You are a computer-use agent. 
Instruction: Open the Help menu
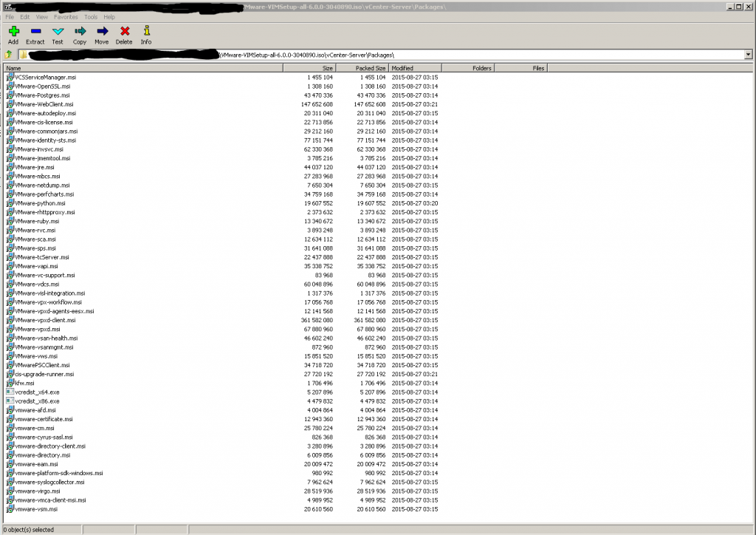[x=109, y=17]
